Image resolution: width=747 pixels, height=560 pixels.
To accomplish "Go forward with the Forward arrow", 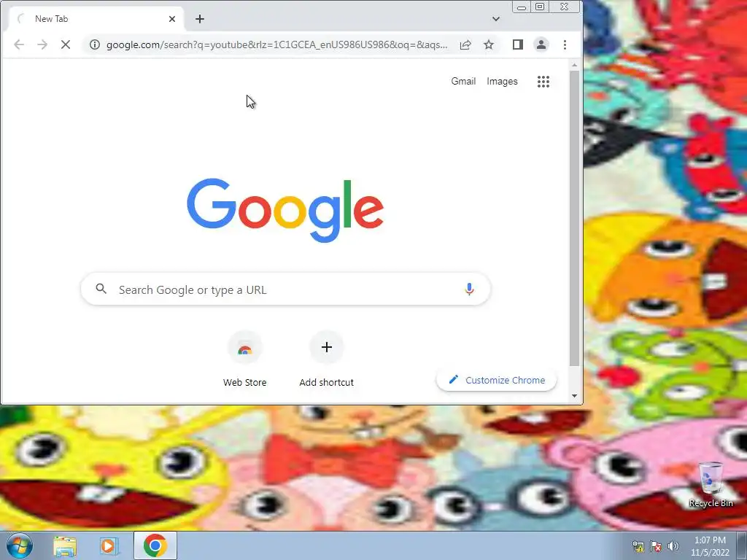I will [x=42, y=44].
